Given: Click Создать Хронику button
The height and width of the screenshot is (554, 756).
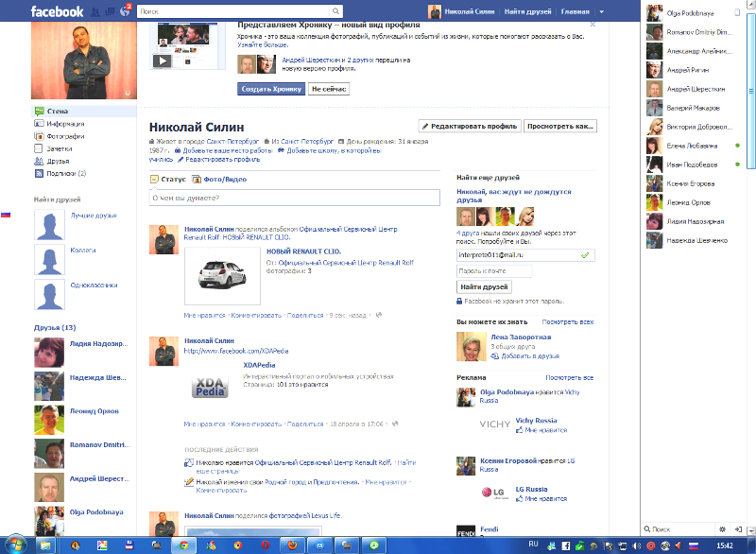Looking at the screenshot, I should (271, 89).
